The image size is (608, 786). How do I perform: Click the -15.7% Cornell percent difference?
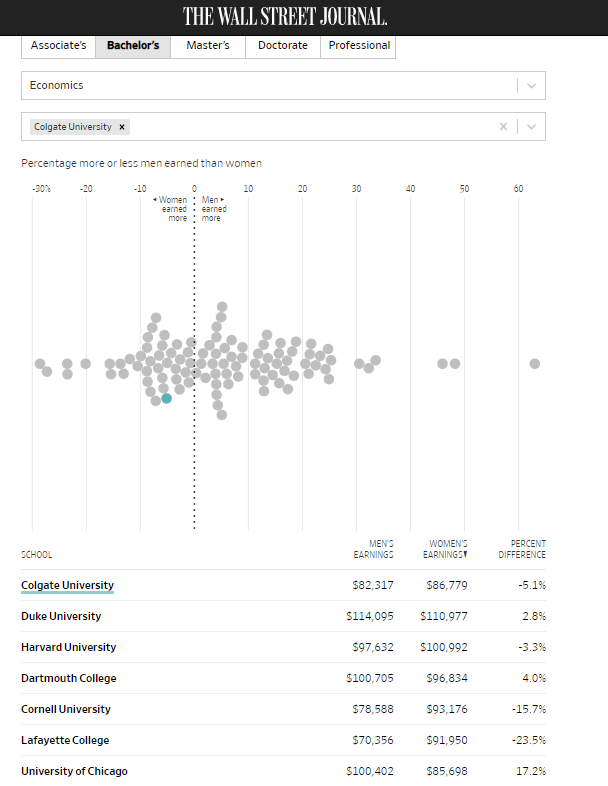pos(529,709)
